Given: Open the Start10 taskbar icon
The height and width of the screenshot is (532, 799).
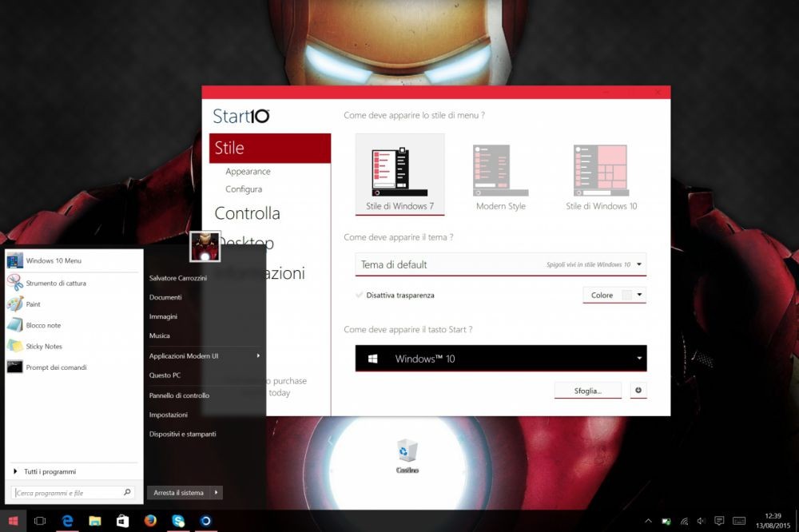Looking at the screenshot, I should point(205,521).
